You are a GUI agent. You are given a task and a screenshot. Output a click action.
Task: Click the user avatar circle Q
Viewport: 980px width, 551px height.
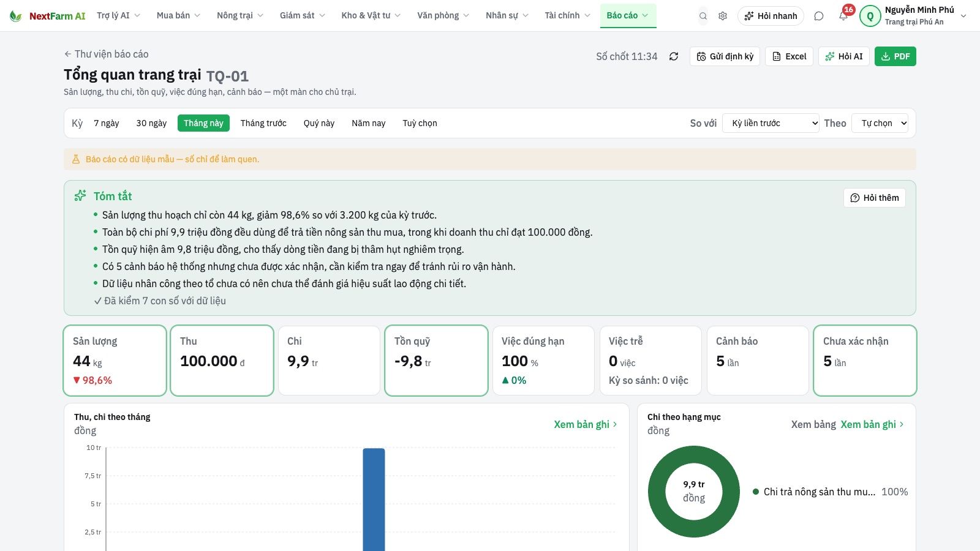click(x=870, y=16)
